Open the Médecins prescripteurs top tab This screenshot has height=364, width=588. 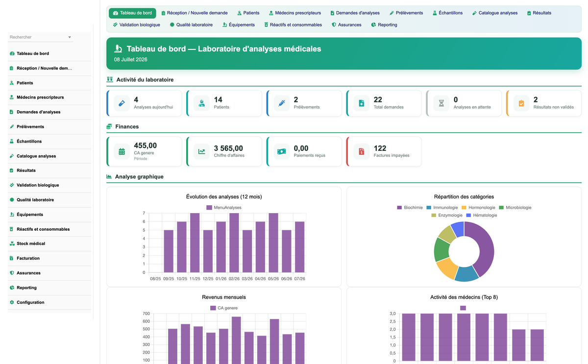[x=295, y=13]
